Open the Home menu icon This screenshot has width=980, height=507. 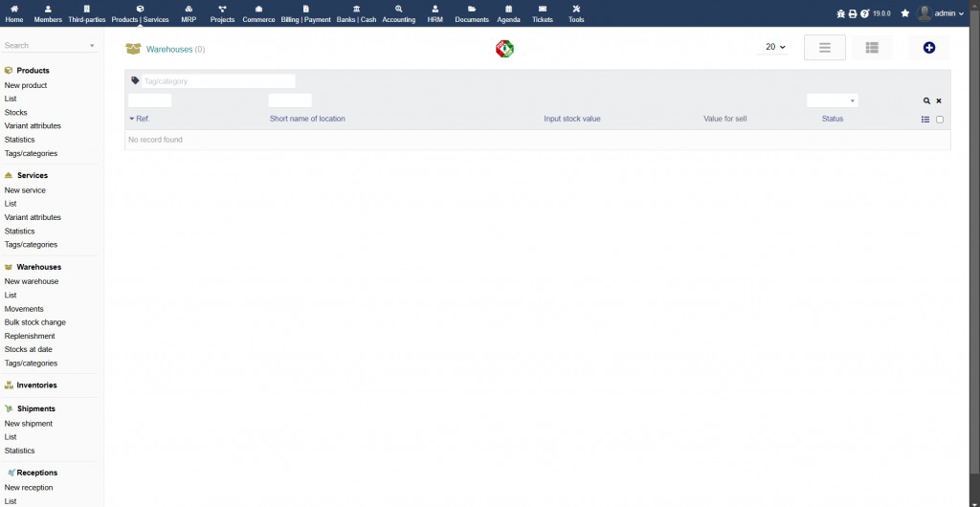(13, 9)
